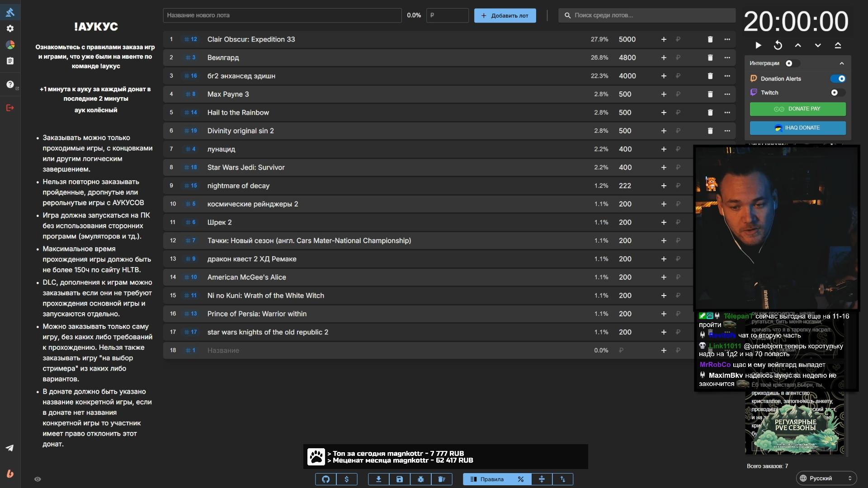Toggle the Donation Alerts integration switch
This screenshot has width=868, height=488.
coord(838,79)
